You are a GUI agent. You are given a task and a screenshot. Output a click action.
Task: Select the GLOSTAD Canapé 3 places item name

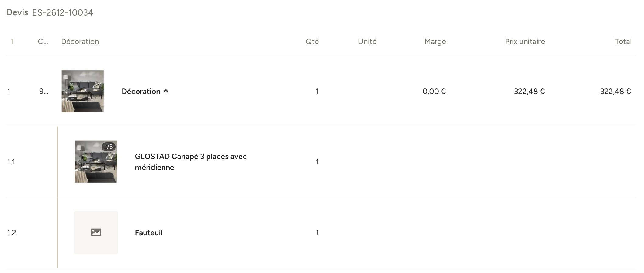coord(191,162)
